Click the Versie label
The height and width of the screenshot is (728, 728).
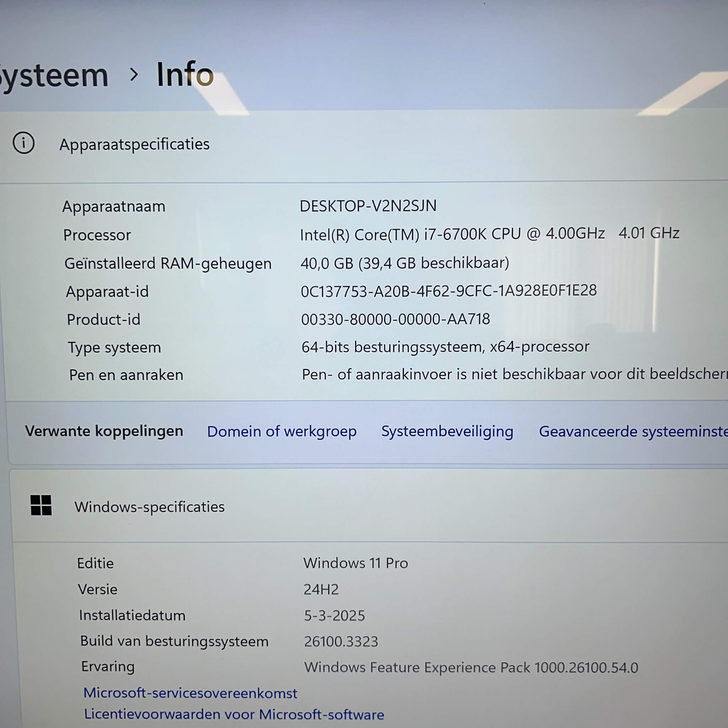[98, 589]
